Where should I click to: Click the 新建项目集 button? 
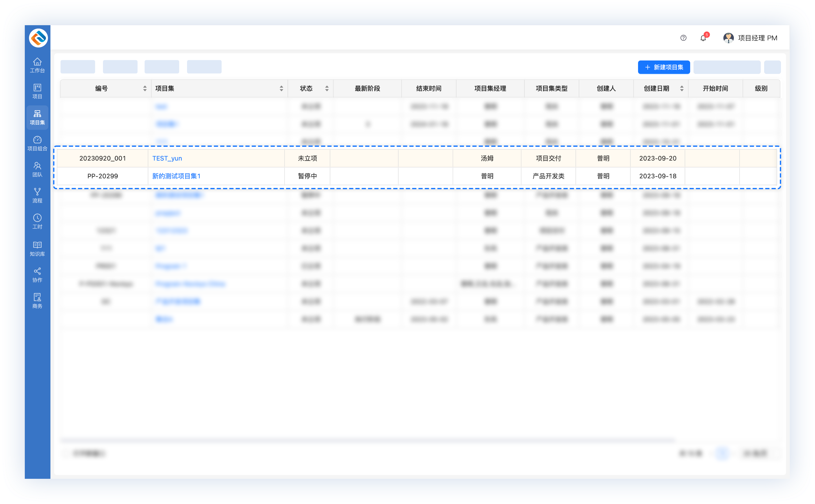[x=663, y=67]
